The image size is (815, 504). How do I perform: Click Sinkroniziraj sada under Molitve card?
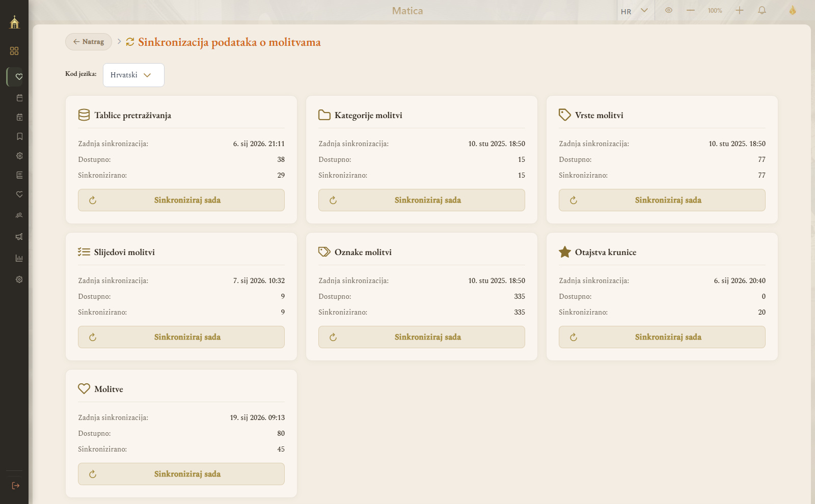(x=181, y=474)
